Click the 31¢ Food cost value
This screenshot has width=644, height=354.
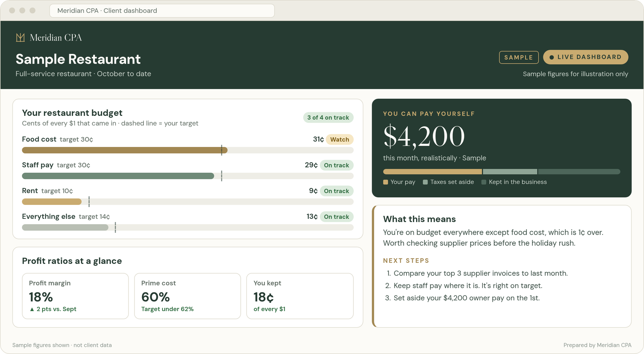point(318,139)
